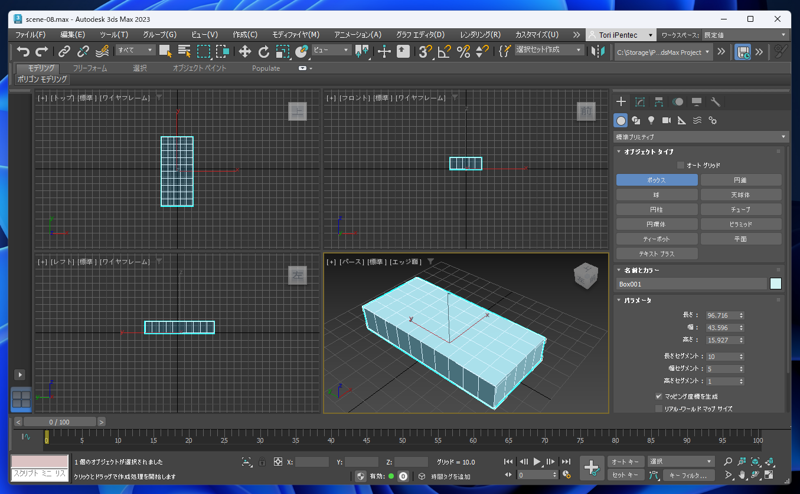Open the Motion panel tab icon
Screen dimensions: 800x494
[678, 102]
